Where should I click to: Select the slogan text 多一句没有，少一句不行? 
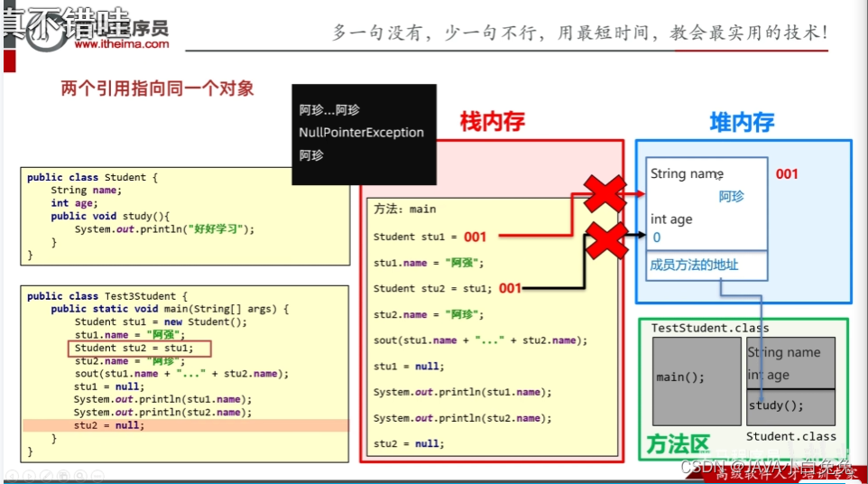(437, 33)
